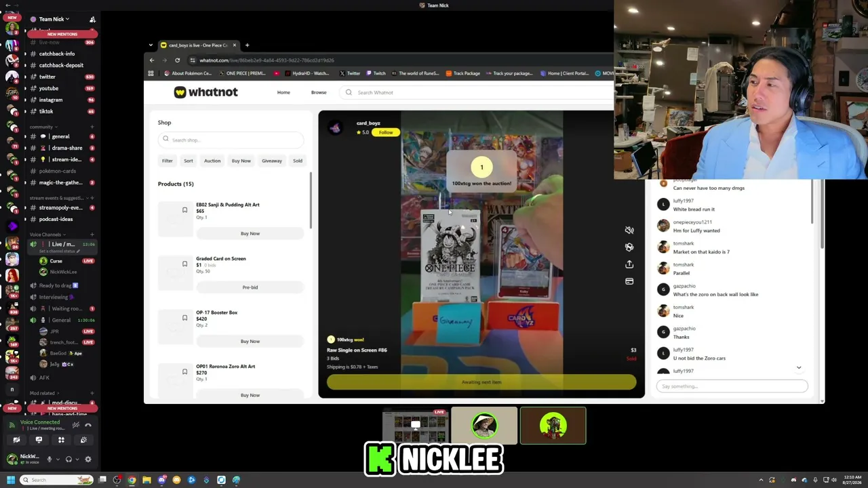Open the card_boyz seller avatar

tap(335, 128)
